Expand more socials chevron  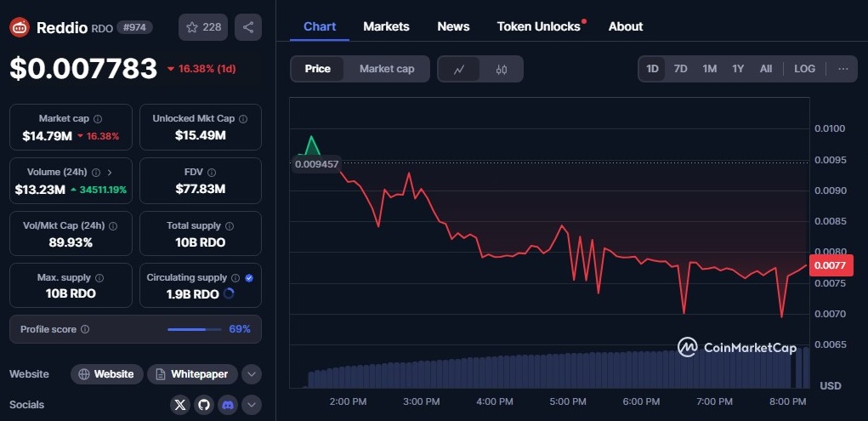pyautogui.click(x=252, y=405)
